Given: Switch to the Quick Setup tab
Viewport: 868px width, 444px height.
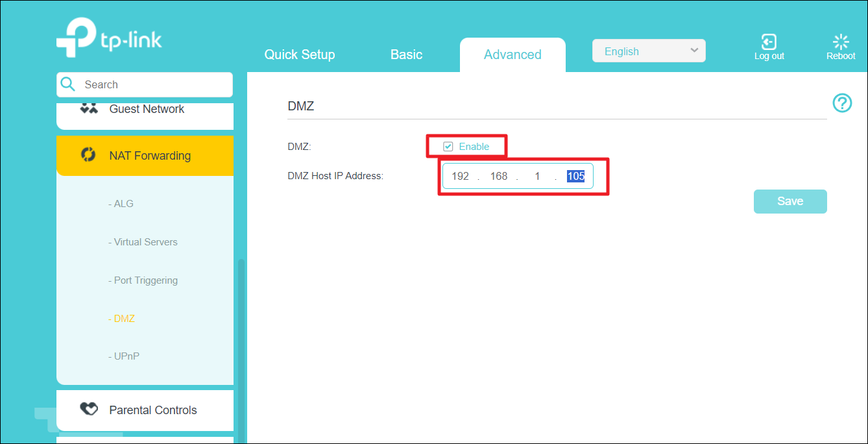Looking at the screenshot, I should click(x=300, y=55).
